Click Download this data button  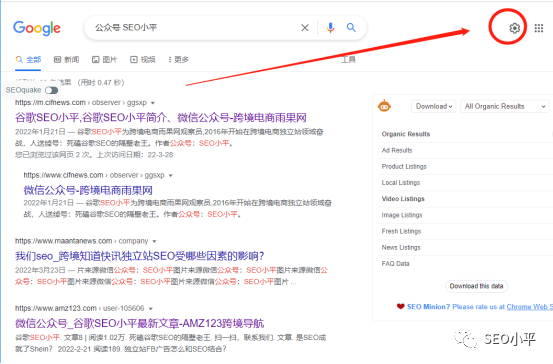click(x=476, y=286)
